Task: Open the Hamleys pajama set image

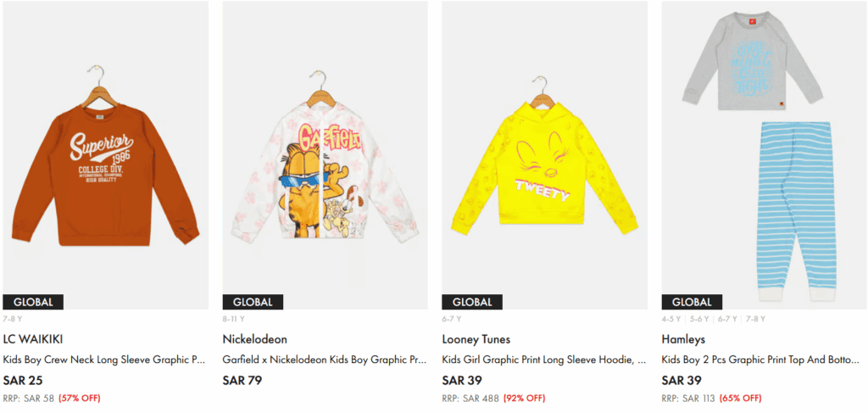Action: [x=765, y=155]
